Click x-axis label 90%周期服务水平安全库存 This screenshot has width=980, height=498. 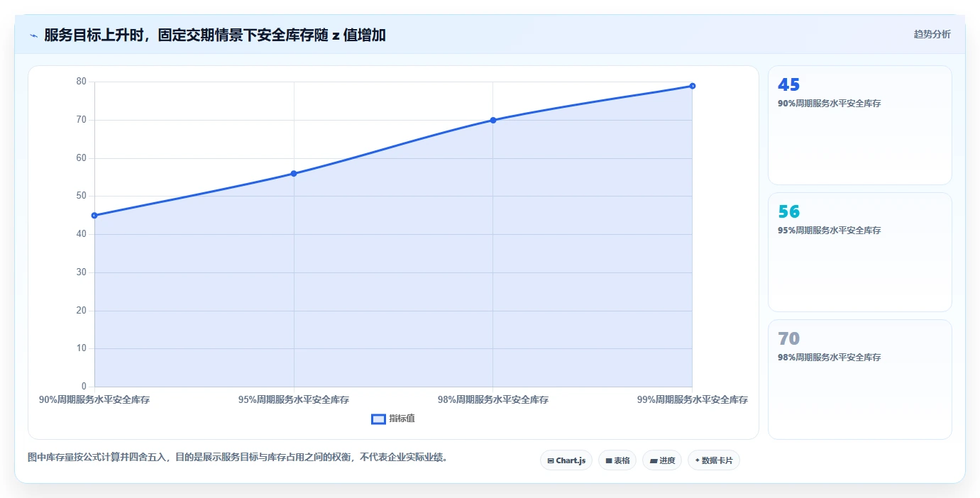tap(94, 400)
